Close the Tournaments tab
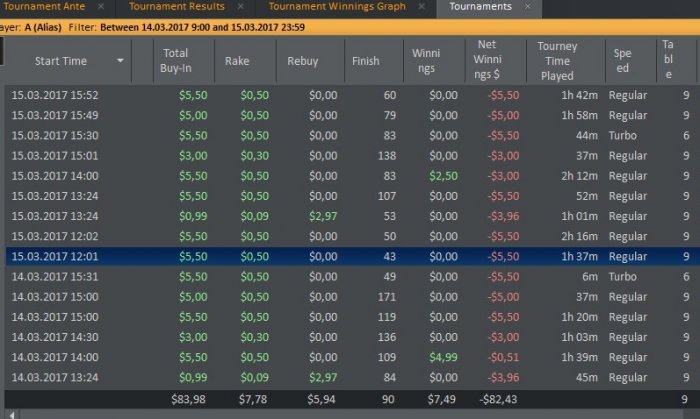Image resolution: width=700 pixels, height=419 pixels. click(x=528, y=7)
